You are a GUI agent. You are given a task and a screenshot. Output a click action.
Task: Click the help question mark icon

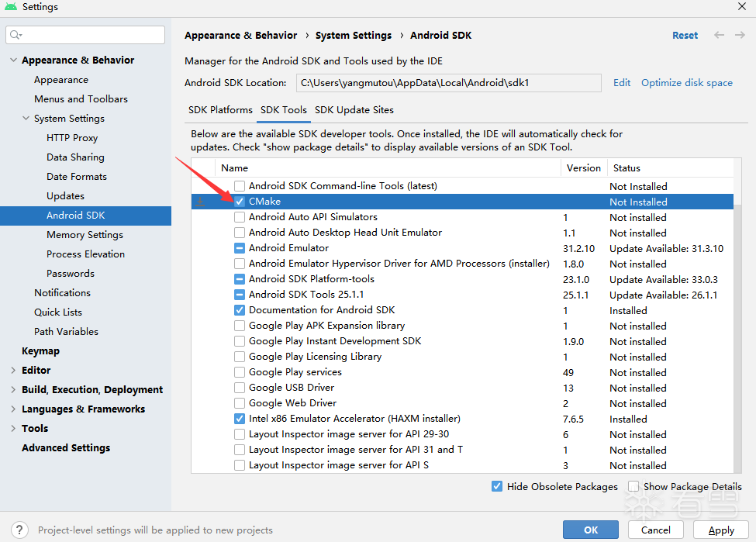pyautogui.click(x=21, y=530)
